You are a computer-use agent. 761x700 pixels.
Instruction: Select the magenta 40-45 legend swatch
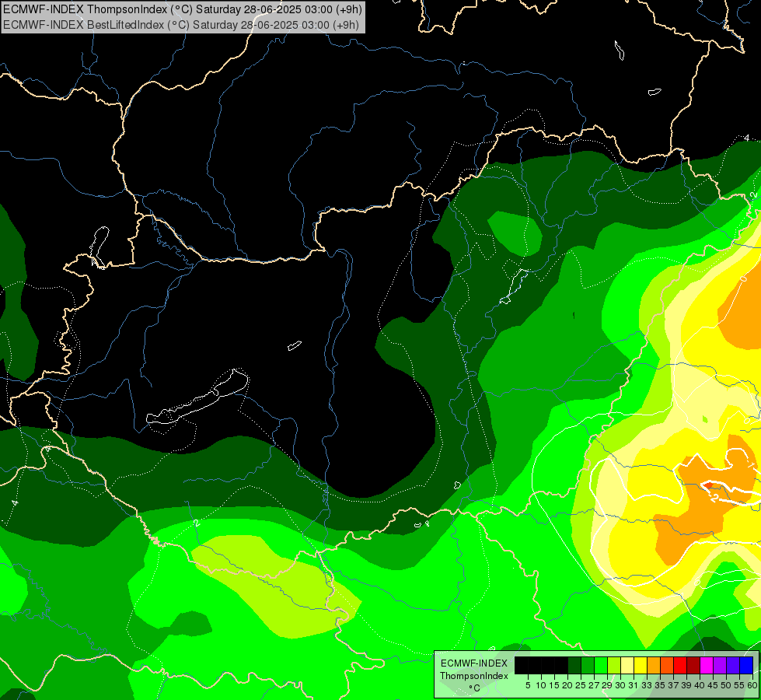tap(707, 665)
